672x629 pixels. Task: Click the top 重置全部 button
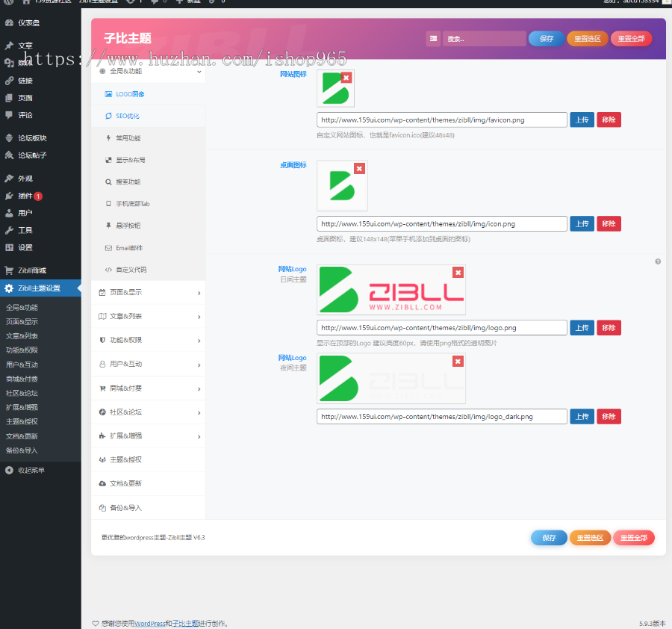point(631,39)
